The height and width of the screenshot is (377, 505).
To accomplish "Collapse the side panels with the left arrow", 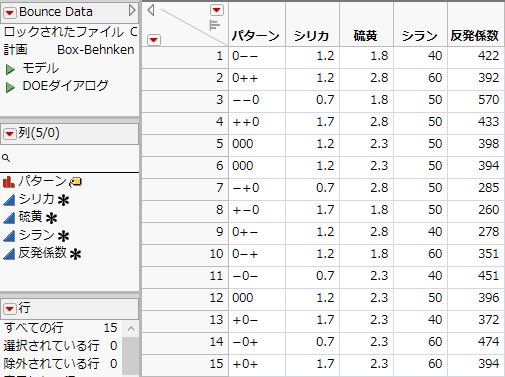I will (151, 10).
